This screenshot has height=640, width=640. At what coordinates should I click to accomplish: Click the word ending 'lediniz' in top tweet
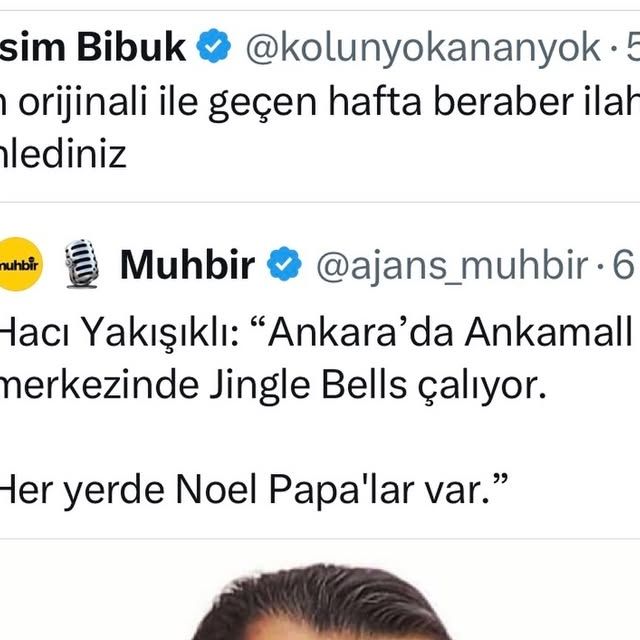(63, 155)
